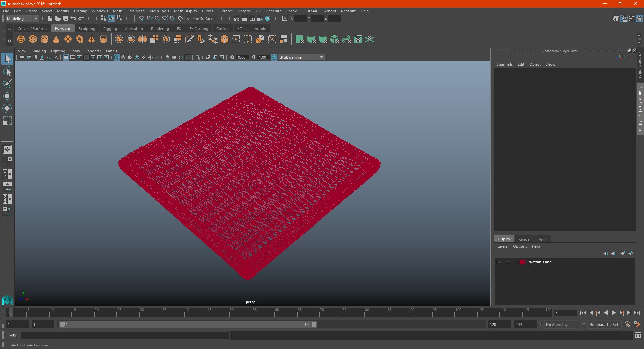The image size is (644, 349).
Task: Open the Layers menu in Layer Editor
Action: [502, 246]
